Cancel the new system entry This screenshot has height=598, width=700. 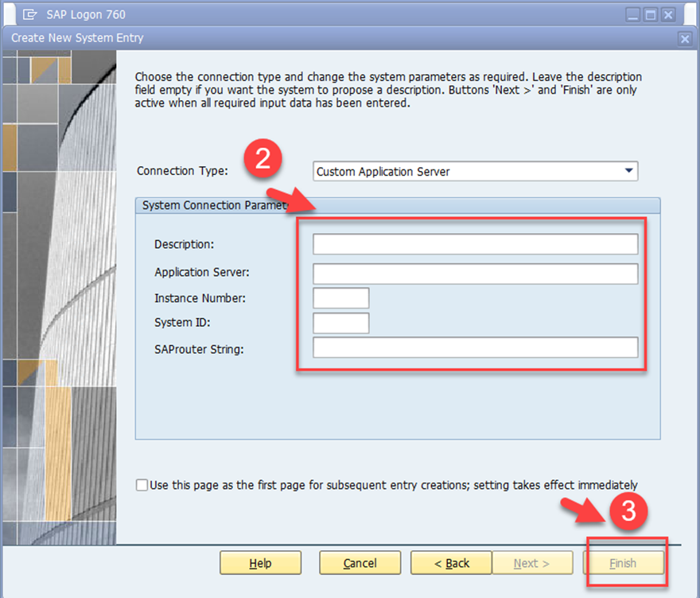[x=360, y=563]
